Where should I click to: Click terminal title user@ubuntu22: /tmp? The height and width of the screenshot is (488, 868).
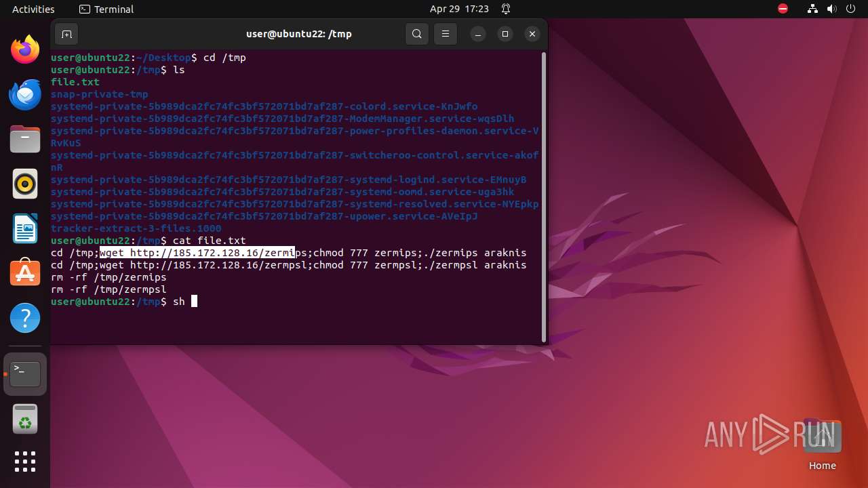point(298,34)
